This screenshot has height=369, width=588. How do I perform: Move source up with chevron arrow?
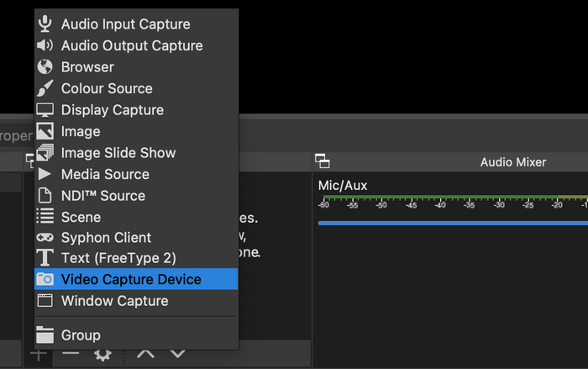tap(145, 355)
